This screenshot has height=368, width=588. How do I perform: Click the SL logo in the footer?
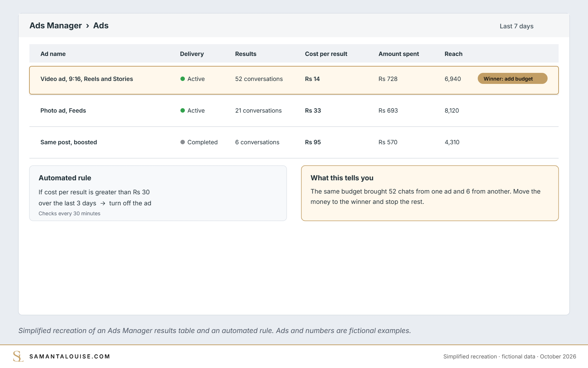point(18,356)
